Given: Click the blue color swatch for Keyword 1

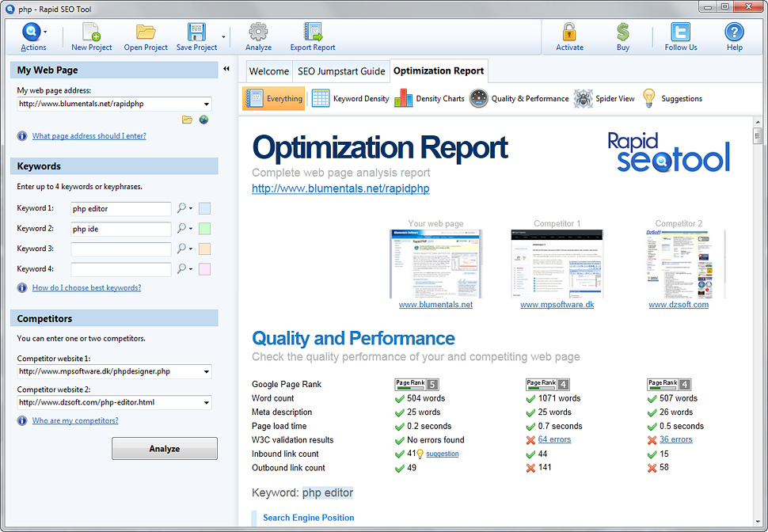Looking at the screenshot, I should pos(205,208).
